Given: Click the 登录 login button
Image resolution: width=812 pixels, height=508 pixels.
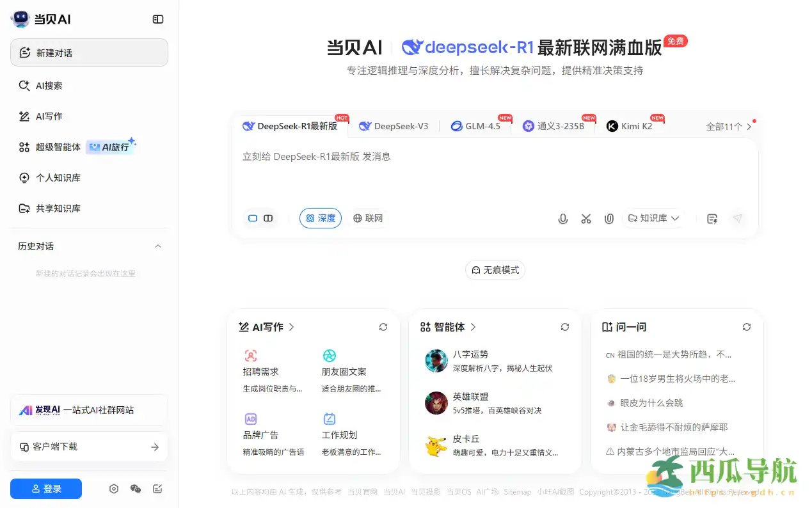Looking at the screenshot, I should (45, 488).
